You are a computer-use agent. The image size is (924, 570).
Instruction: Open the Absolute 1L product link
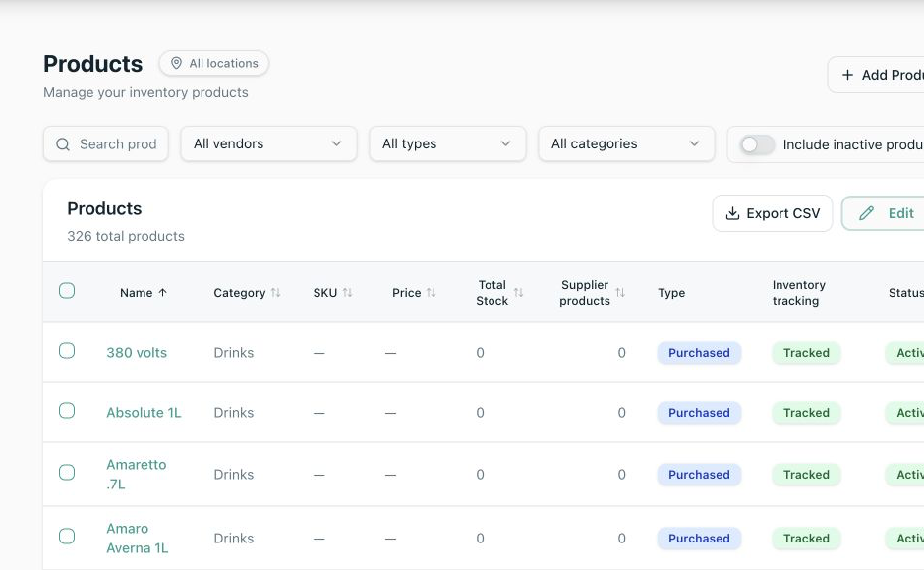click(x=144, y=413)
